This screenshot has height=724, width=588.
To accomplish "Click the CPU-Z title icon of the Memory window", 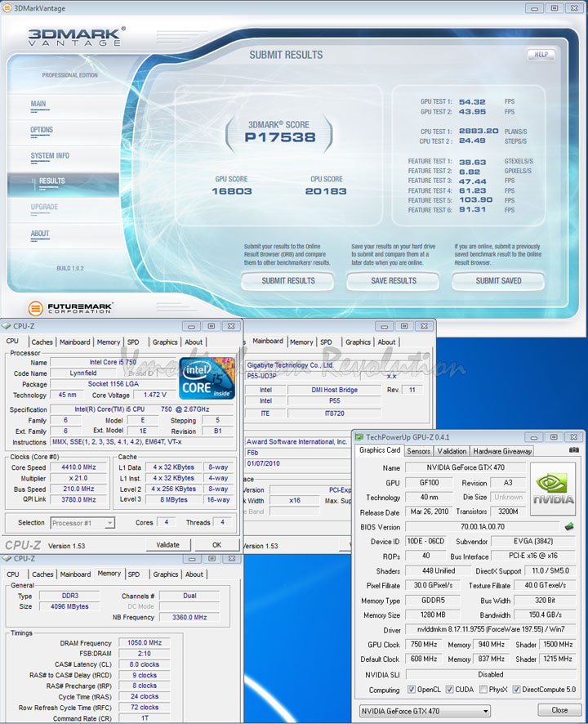I will 7,558.
